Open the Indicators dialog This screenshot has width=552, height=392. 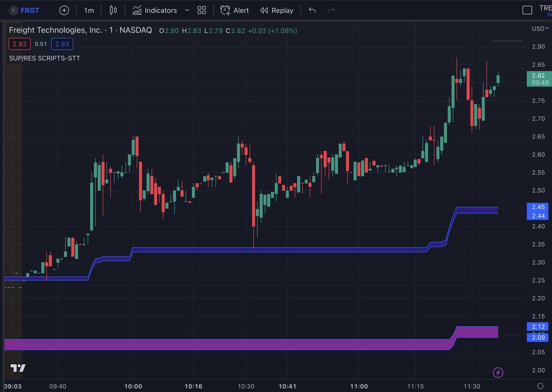pyautogui.click(x=155, y=10)
